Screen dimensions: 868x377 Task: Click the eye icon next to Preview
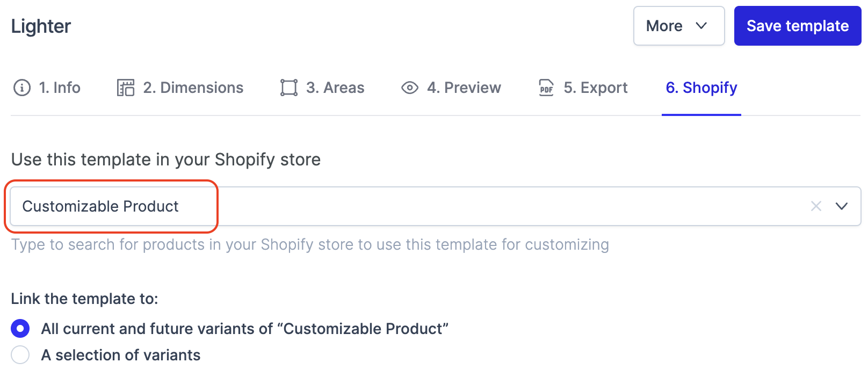point(409,88)
